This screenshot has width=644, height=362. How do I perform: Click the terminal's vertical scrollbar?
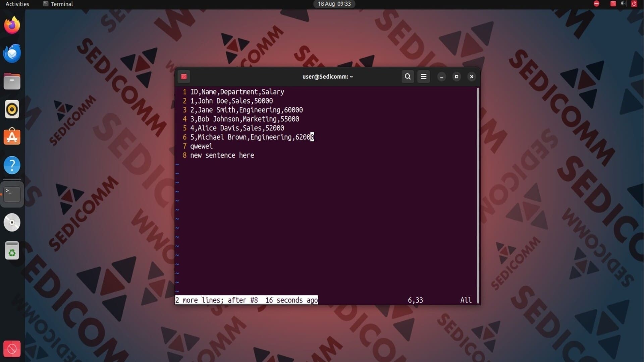478,194
